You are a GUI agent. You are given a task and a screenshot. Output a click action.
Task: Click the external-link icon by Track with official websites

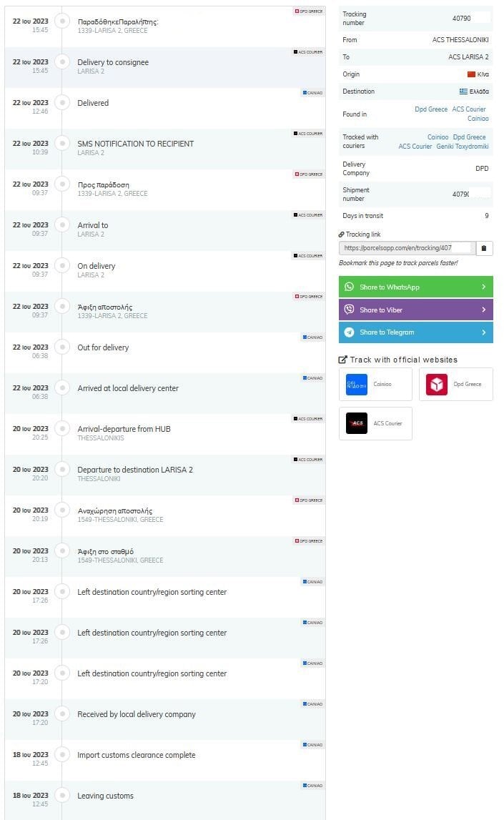tap(342, 360)
